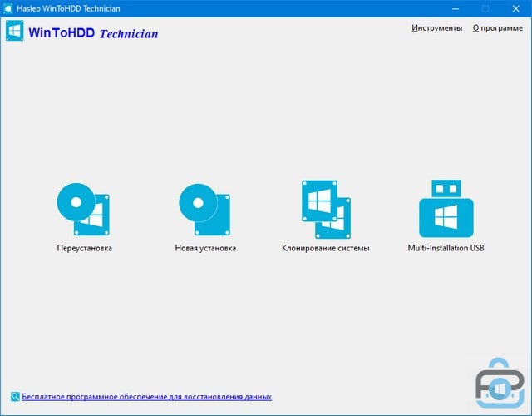532x416 pixels.
Task: Click the WinToHDD Technician header title
Action: pyautogui.click(x=93, y=33)
